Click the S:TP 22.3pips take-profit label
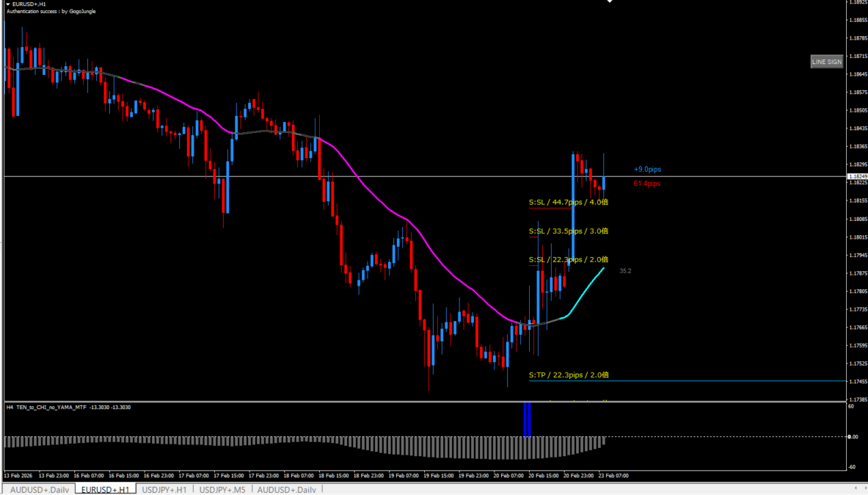 pyautogui.click(x=569, y=375)
